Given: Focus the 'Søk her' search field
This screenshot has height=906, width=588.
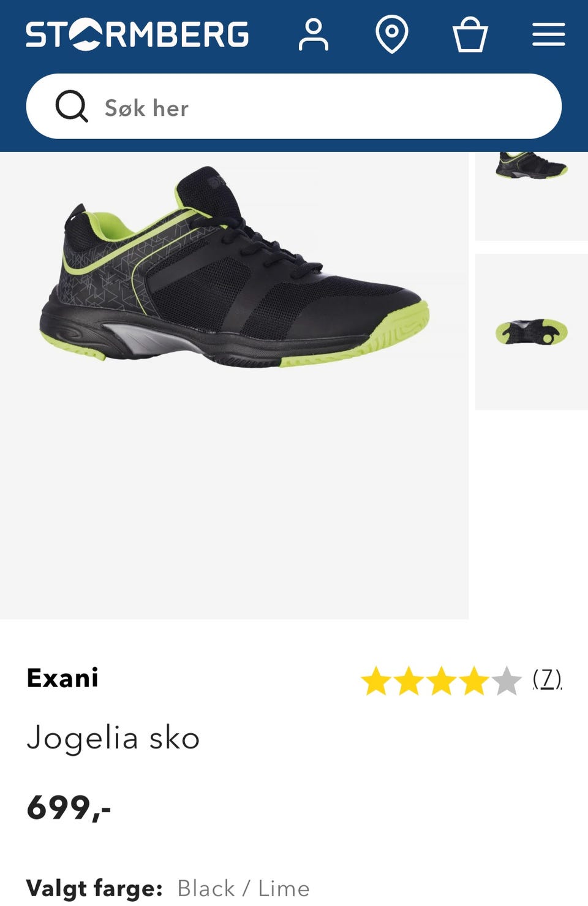Looking at the screenshot, I should coord(294,107).
